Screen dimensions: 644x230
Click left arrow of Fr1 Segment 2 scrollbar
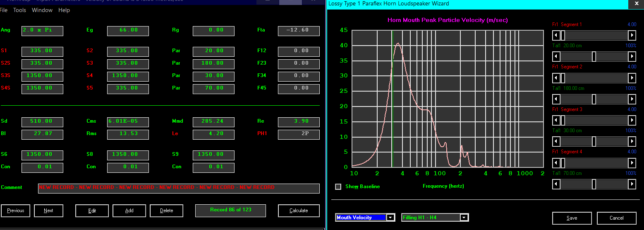tap(557, 77)
